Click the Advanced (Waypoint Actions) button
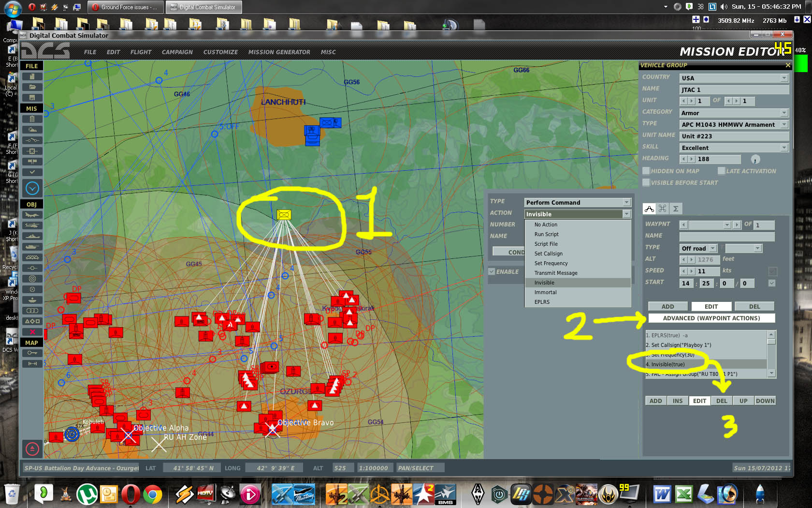The width and height of the screenshot is (812, 508). [x=711, y=318]
